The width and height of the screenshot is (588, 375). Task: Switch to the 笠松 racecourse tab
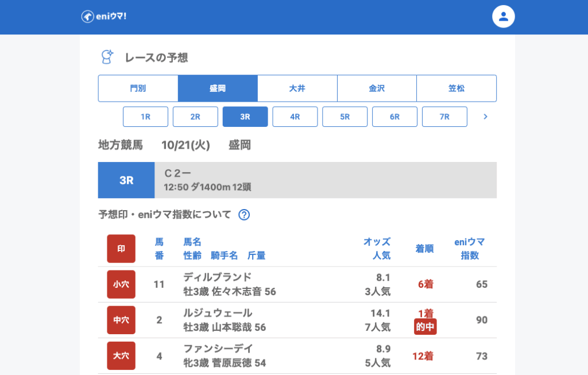click(x=457, y=88)
